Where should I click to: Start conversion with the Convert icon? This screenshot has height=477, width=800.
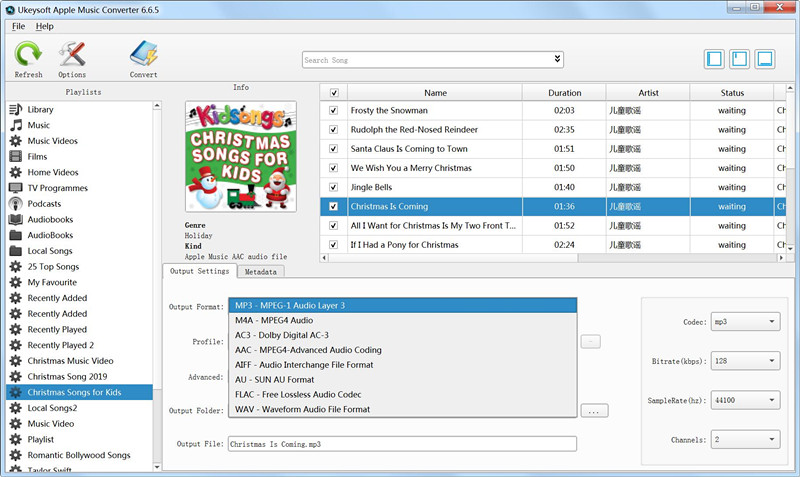(143, 54)
